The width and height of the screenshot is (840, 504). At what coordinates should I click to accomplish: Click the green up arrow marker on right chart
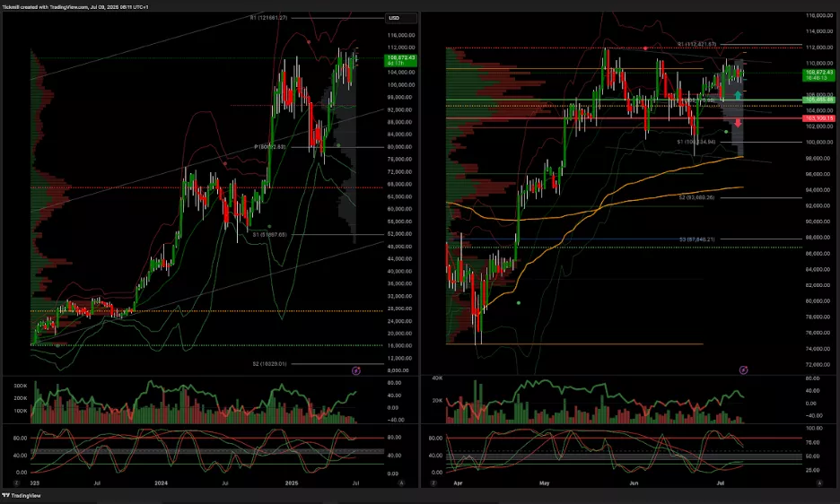point(738,94)
